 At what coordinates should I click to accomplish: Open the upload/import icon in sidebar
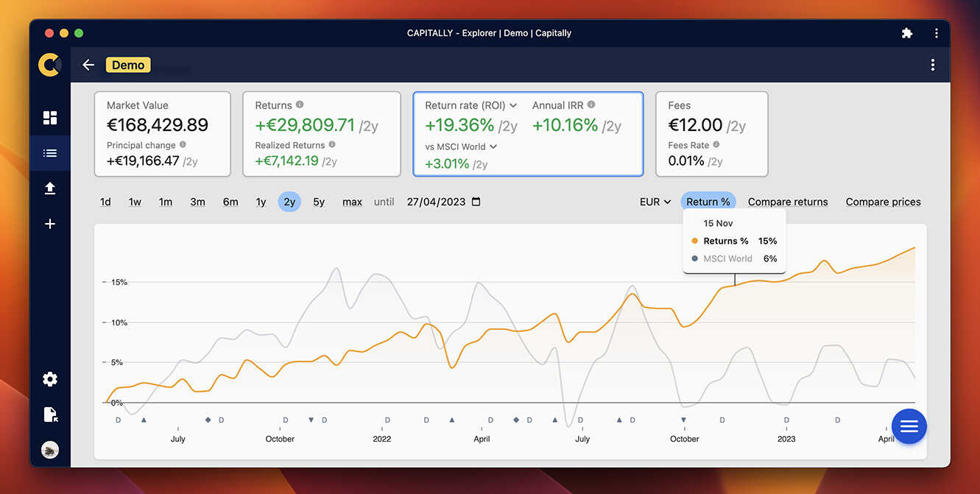(49, 188)
